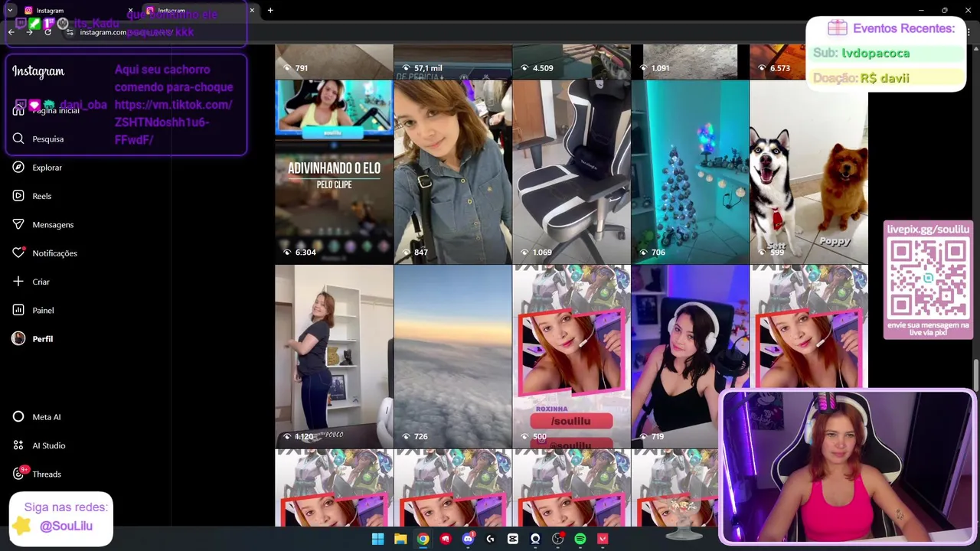Go to Mensagens menu label
Viewport: 980px width, 551px height.
coord(53,225)
